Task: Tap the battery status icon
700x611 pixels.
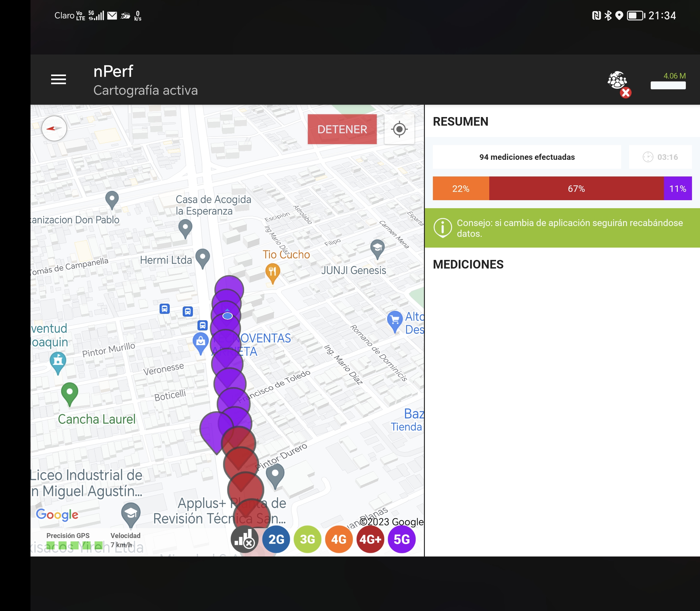Action: tap(636, 15)
